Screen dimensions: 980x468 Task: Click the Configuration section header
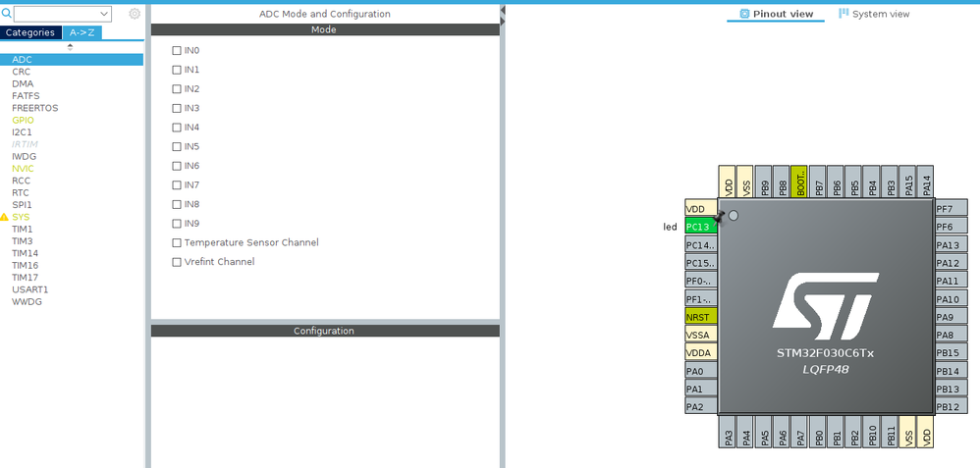(325, 331)
